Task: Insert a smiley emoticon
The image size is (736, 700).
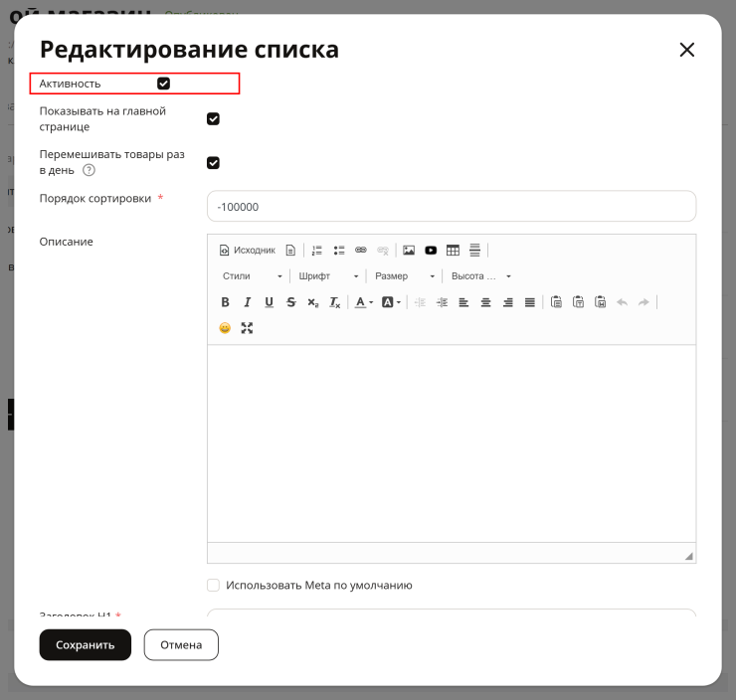Action: (226, 328)
